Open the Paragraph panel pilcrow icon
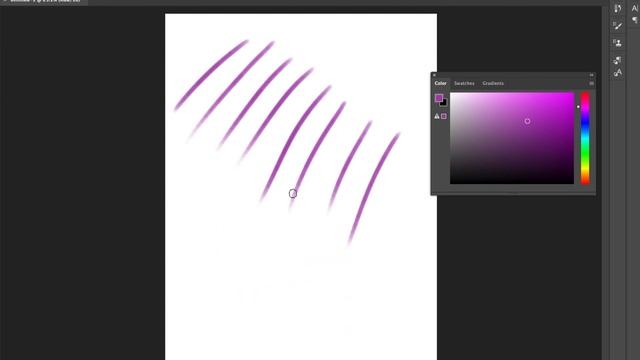 (635, 20)
